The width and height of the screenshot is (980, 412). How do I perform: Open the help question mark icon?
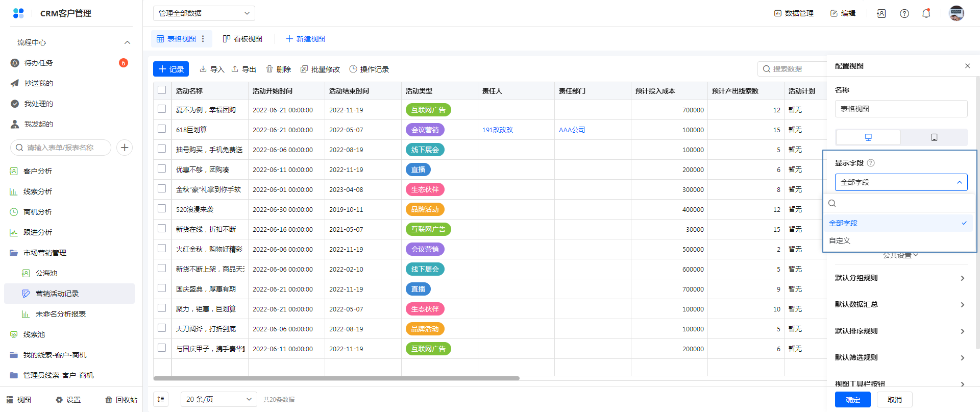[904, 14]
